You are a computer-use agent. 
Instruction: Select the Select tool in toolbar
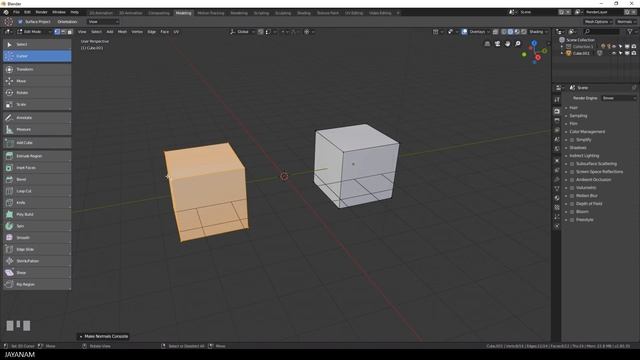click(x=37, y=44)
